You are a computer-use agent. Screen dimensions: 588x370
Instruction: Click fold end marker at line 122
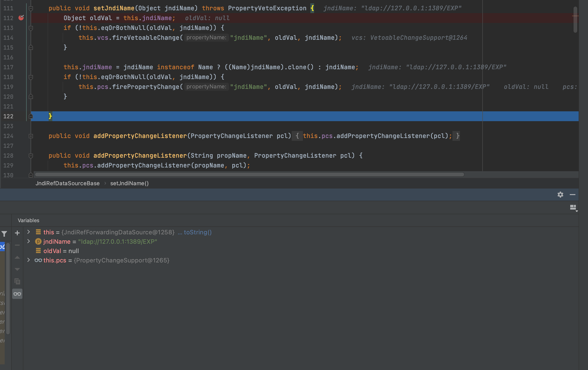31,116
